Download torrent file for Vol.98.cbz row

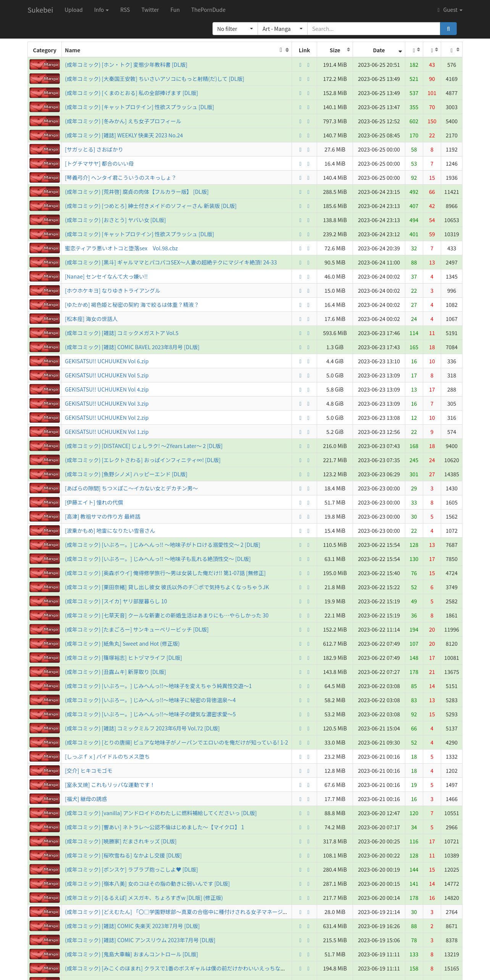point(300,248)
